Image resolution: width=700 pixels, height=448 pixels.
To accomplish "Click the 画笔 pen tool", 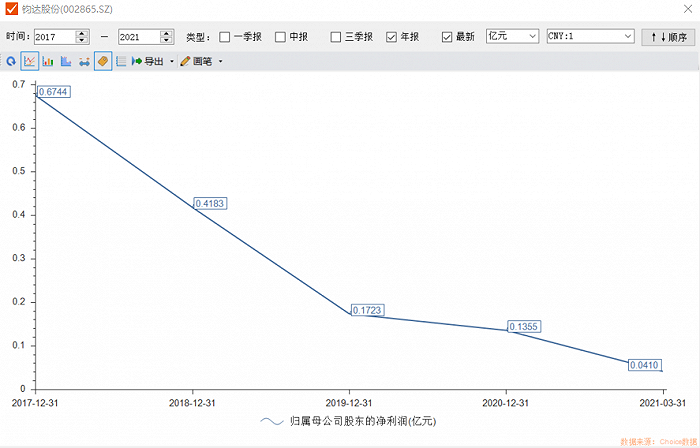I will [196, 61].
